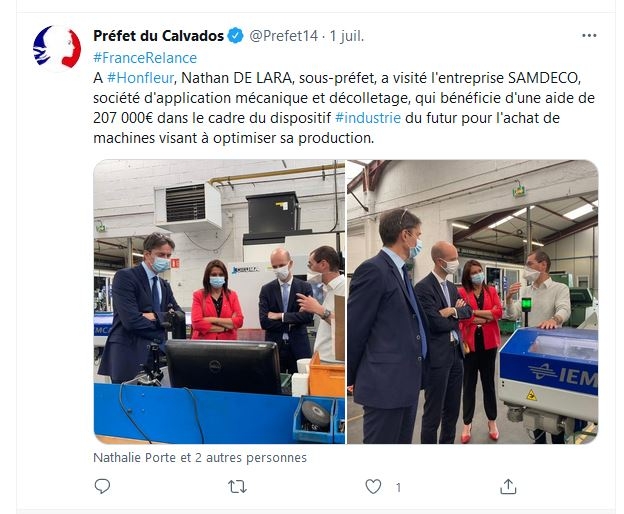
Task: View the right photo with the IEM machine
Action: [473, 302]
